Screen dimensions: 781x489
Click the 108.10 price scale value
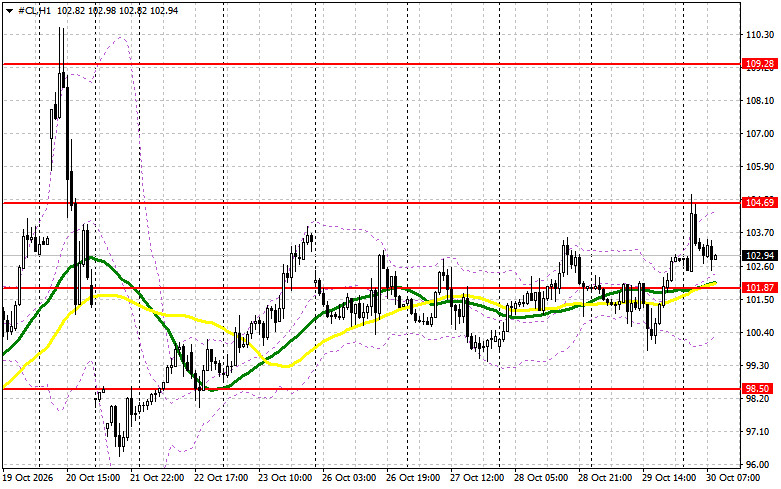tap(760, 101)
